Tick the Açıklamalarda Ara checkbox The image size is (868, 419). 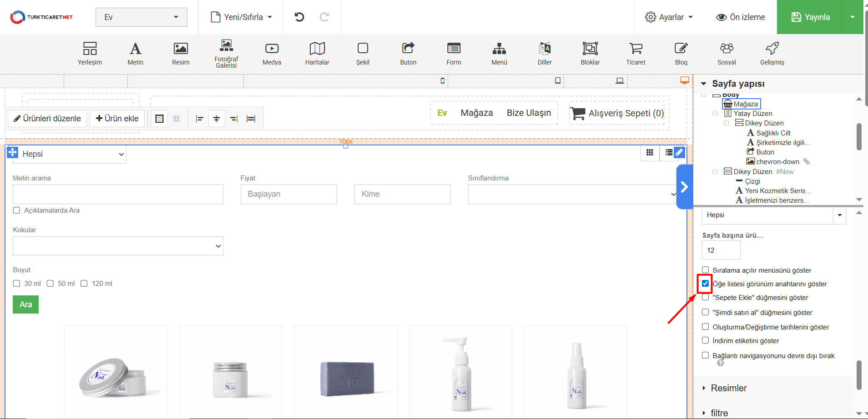point(17,210)
